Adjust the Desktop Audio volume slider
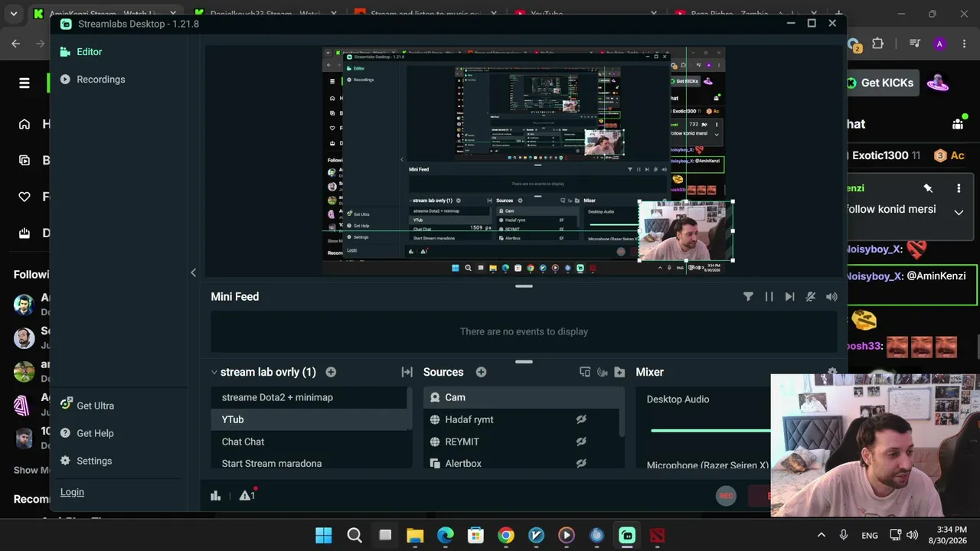The width and height of the screenshot is (980, 551). (710, 431)
